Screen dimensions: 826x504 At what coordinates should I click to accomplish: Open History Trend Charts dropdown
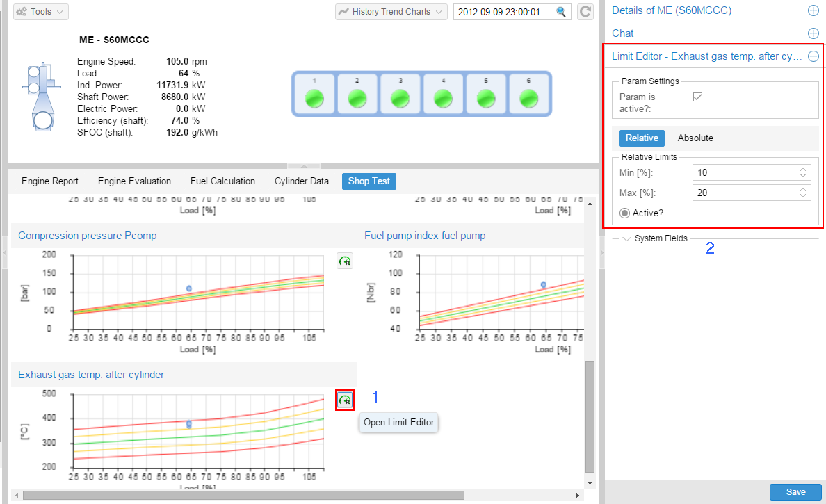point(391,12)
